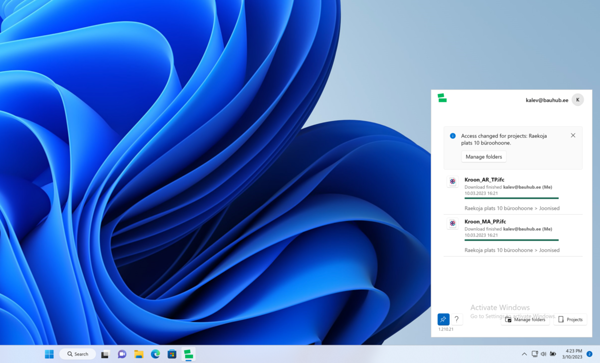Launch Microsoft Edge from the taskbar
This screenshot has height=363, width=600.
[x=155, y=354]
